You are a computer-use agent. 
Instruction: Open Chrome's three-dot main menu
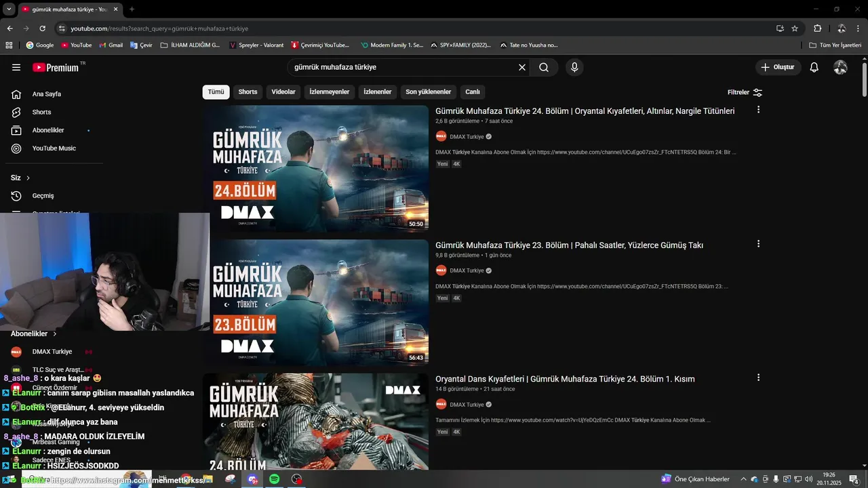859,28
